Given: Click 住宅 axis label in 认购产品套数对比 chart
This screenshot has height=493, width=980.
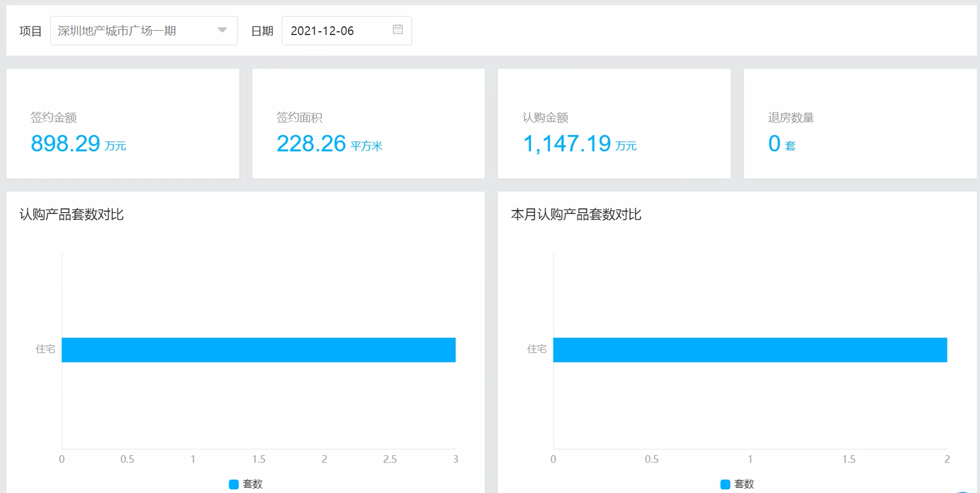Looking at the screenshot, I should point(45,349).
